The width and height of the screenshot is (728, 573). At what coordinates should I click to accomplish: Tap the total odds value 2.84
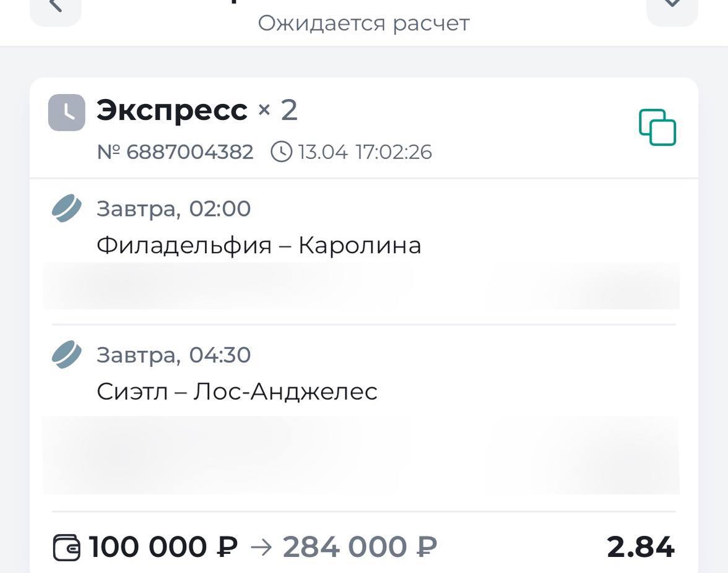[640, 547]
